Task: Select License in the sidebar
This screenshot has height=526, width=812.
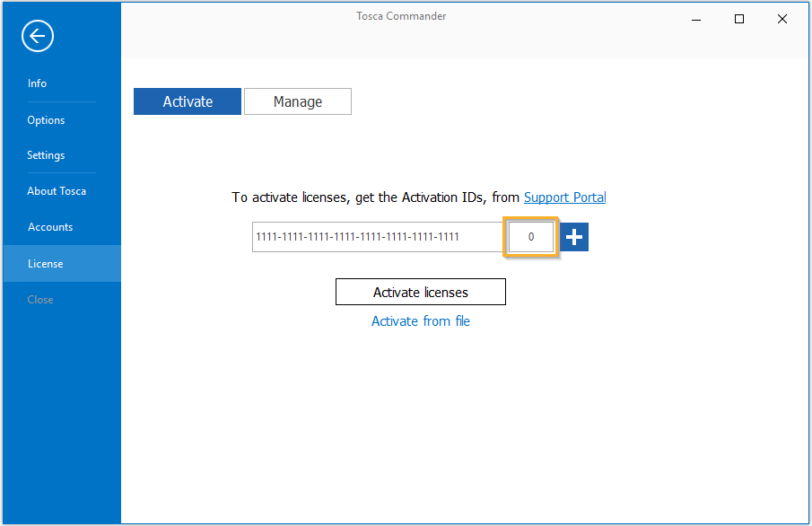Action: click(x=62, y=264)
